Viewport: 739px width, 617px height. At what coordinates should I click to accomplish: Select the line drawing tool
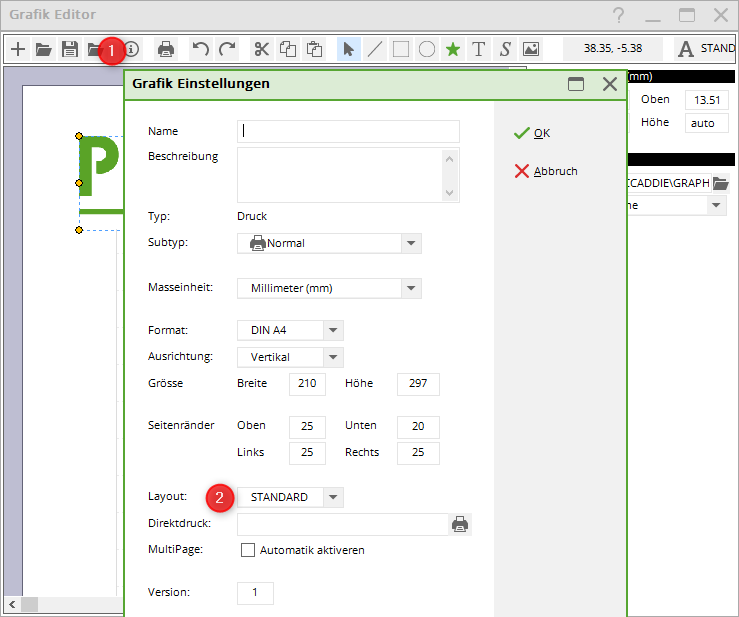(x=375, y=49)
